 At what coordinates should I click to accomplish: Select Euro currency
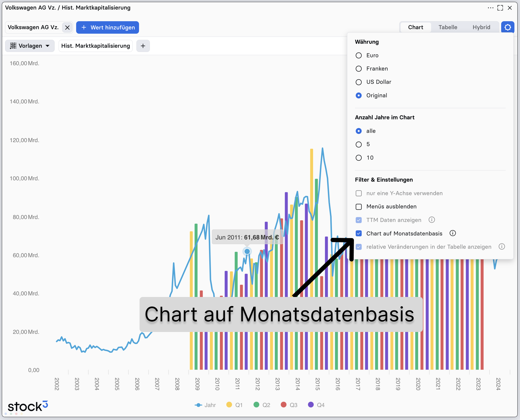(359, 55)
